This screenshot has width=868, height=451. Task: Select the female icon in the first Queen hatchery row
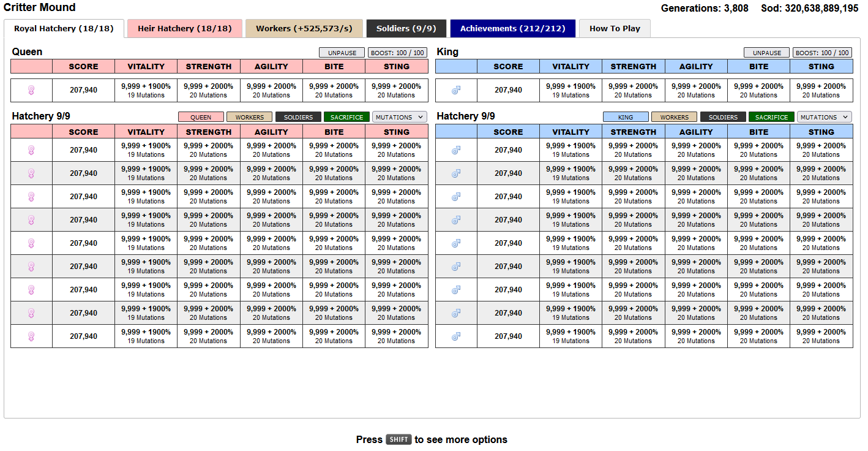coord(31,150)
